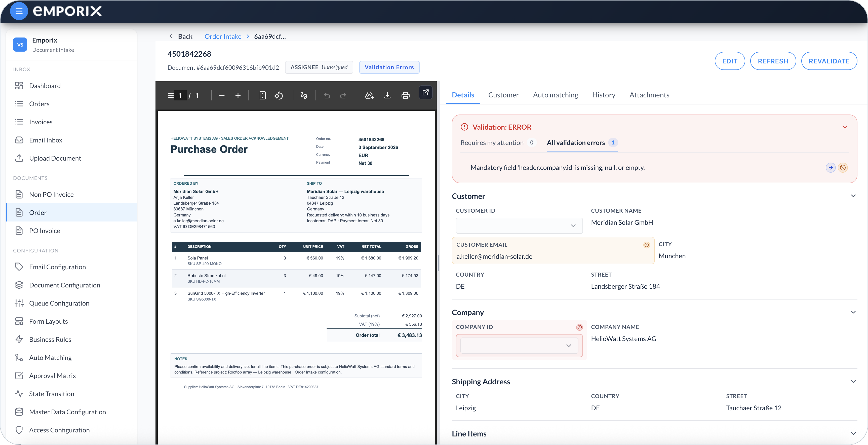Screen dimensions: 868x445
Task: Open the Attachments tab
Action: click(x=649, y=95)
